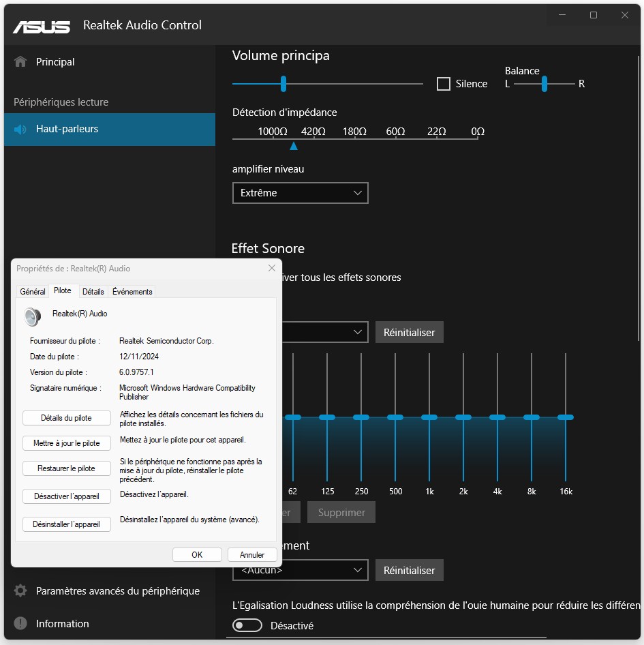Check the Silence mute checkbox
This screenshot has width=644, height=645.
[444, 84]
